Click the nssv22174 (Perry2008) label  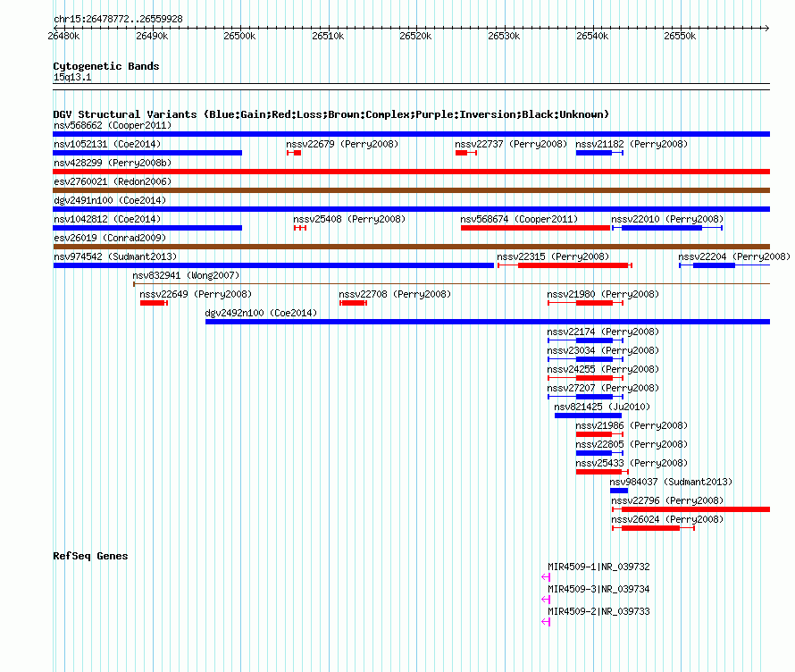603,332
